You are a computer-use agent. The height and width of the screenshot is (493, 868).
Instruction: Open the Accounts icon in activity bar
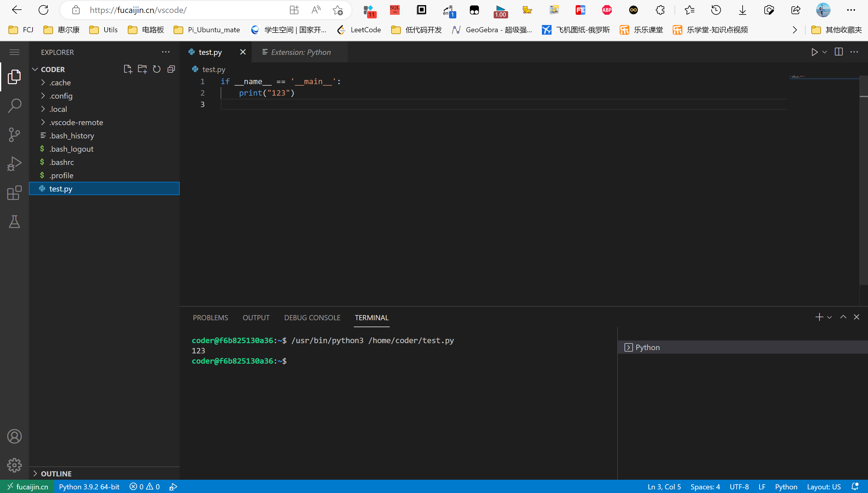pos(14,436)
